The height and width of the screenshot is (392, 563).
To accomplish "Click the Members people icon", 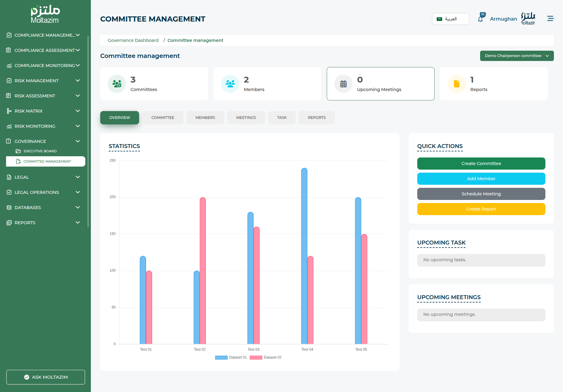I will coord(230,84).
